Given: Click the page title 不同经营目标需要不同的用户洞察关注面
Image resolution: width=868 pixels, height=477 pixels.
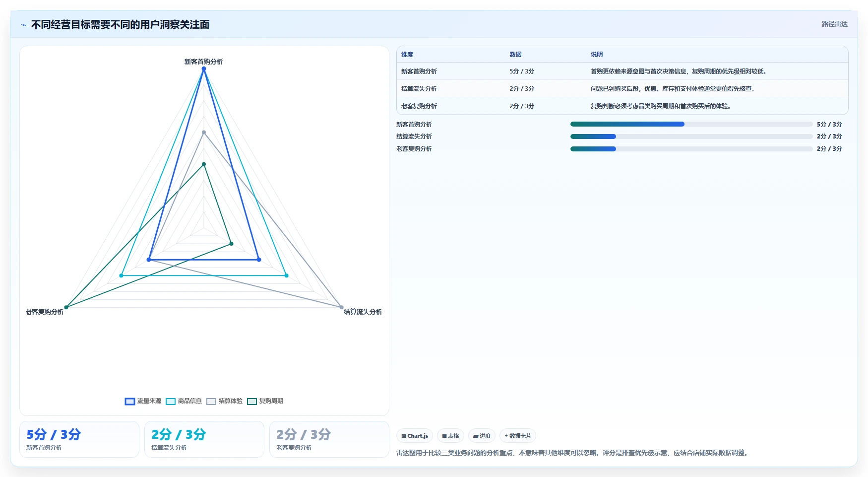Looking at the screenshot, I should (x=120, y=24).
